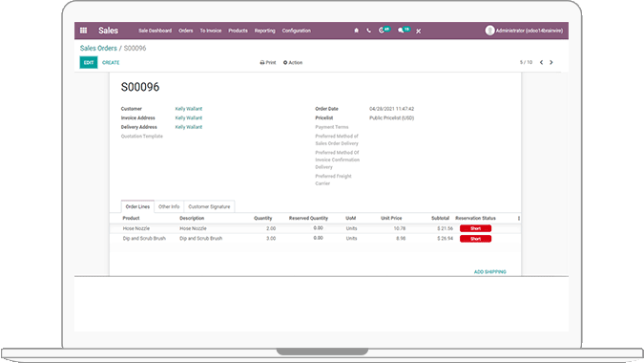Open the Products menu
The image size is (644, 363).
[x=238, y=31]
